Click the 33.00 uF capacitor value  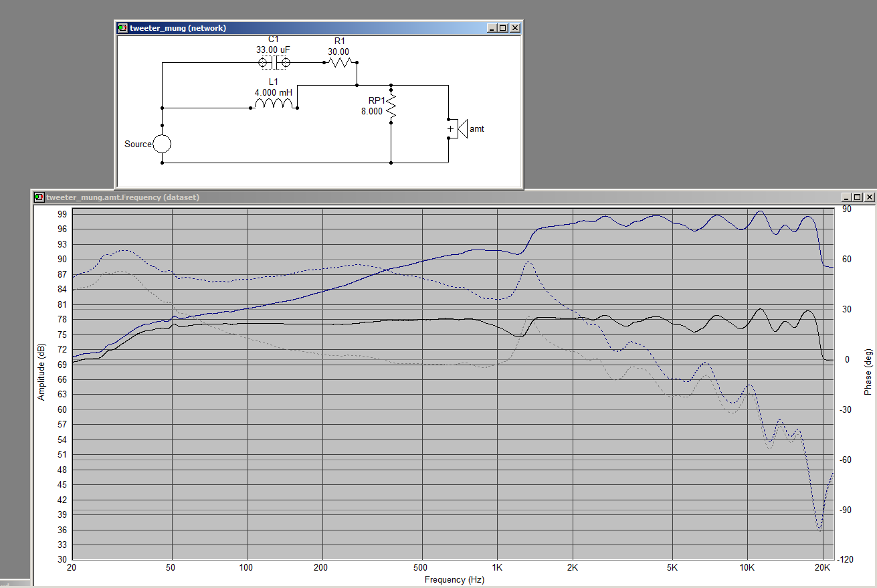[x=273, y=50]
